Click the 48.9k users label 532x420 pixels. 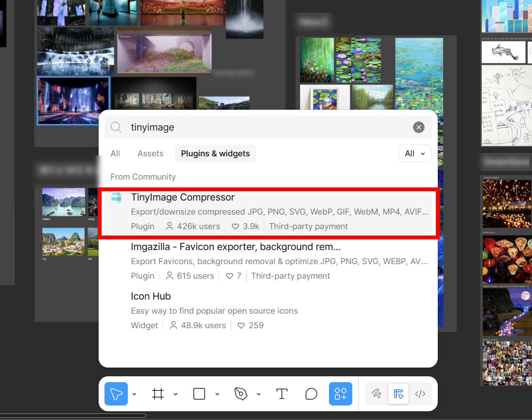(x=197, y=325)
